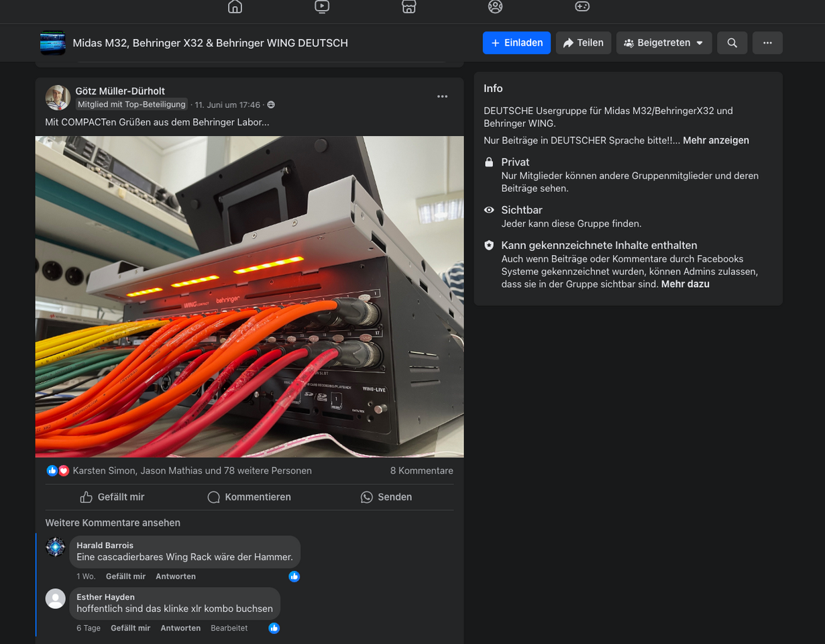Screen dimensions: 825x644
Task: Click the Mitglied mit Top-Beteiligung badge
Action: pos(131,105)
